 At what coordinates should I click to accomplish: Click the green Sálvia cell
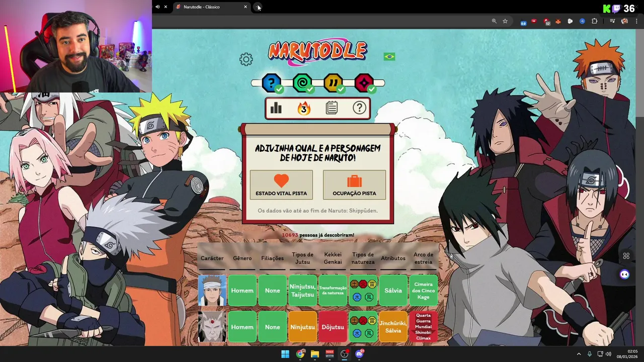point(393,291)
